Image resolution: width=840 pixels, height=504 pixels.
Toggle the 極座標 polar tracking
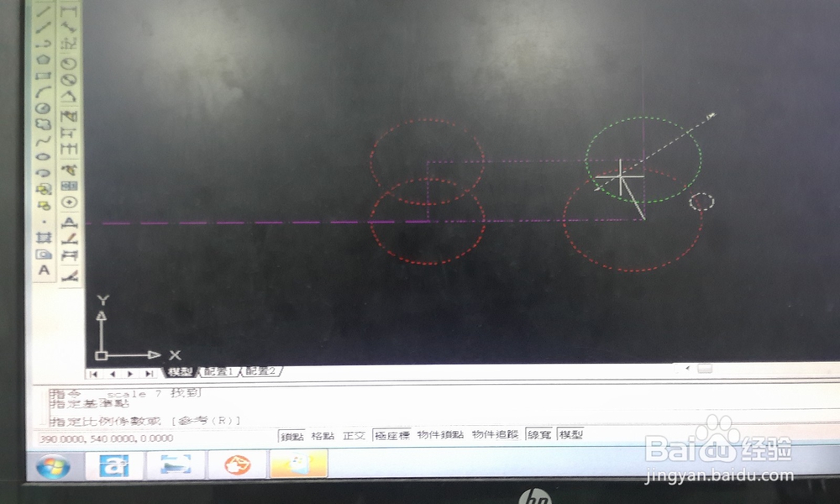pyautogui.click(x=391, y=435)
